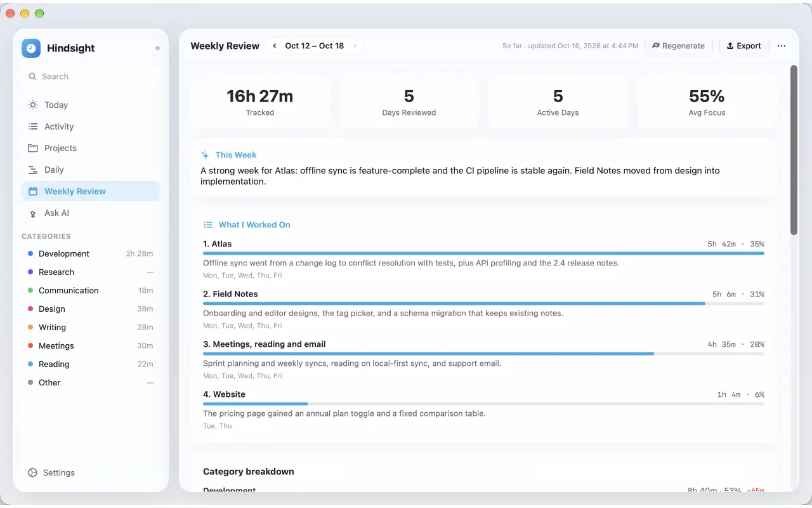This screenshot has width=812, height=508.
Task: Select the Writing category
Action: point(91,327)
